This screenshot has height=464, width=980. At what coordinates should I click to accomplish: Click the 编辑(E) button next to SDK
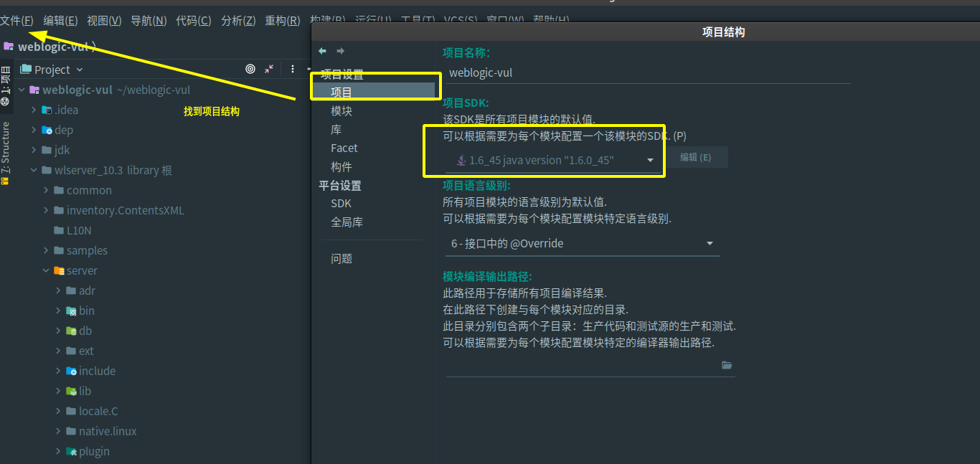pos(695,157)
